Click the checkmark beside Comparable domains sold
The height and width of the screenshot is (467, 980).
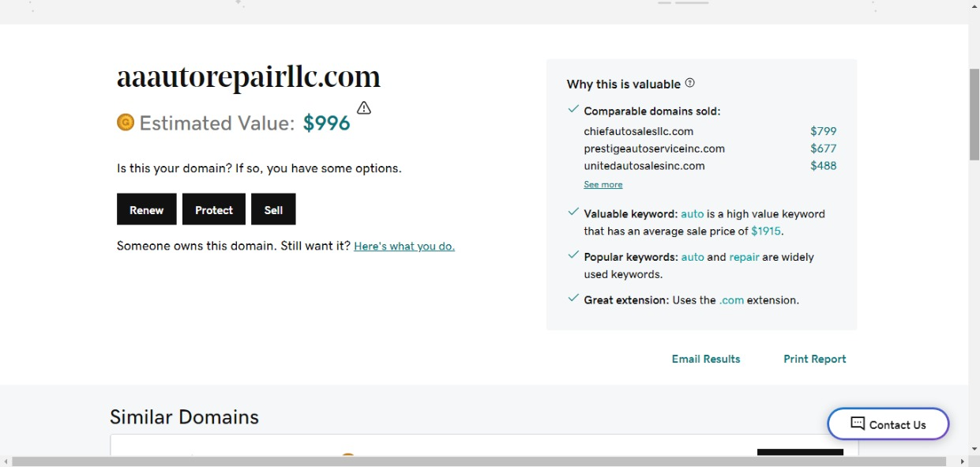573,110
